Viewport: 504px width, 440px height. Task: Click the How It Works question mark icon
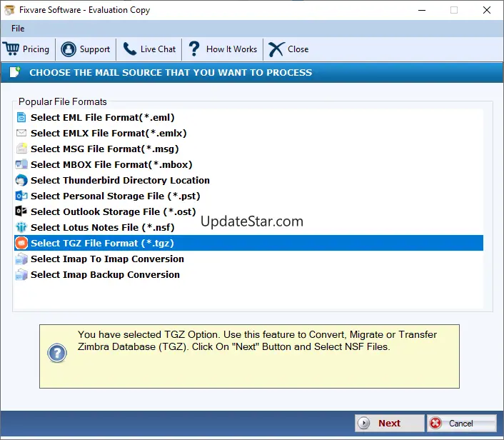click(194, 49)
